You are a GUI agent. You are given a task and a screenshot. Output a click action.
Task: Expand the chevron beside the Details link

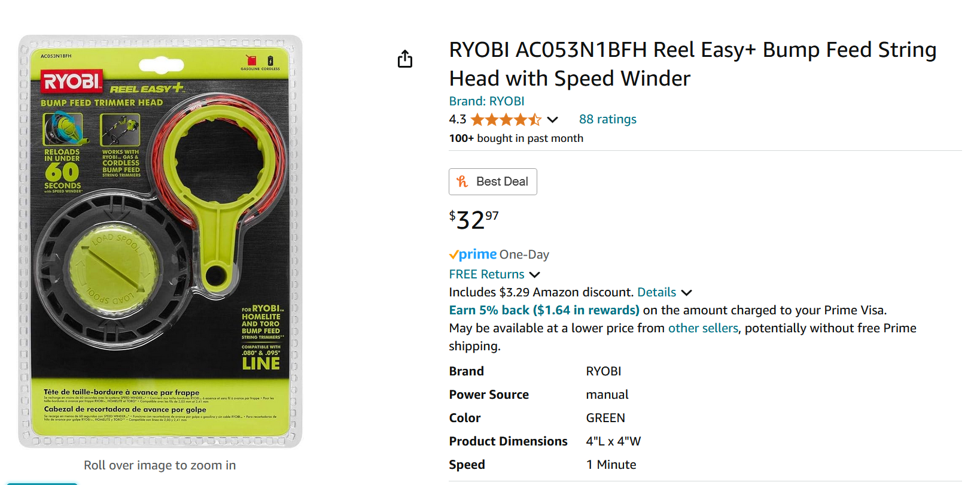[687, 293]
